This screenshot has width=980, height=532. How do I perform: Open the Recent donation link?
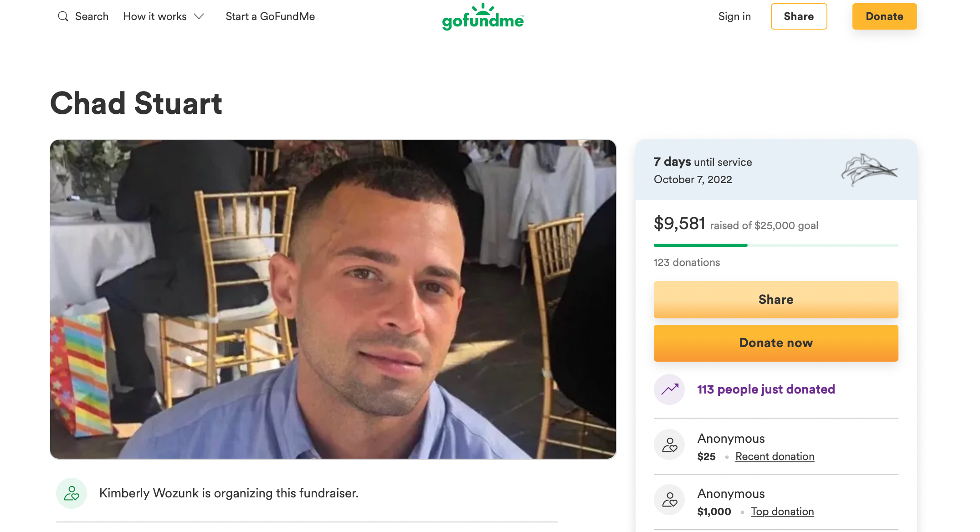775,456
